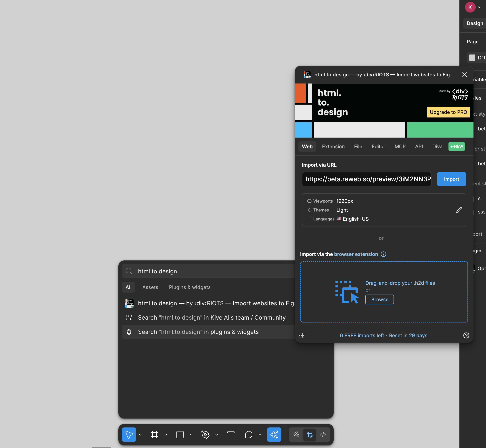Screen dimensions: 486x448
Task: Select the Comment tool
Action: pyautogui.click(x=248, y=434)
